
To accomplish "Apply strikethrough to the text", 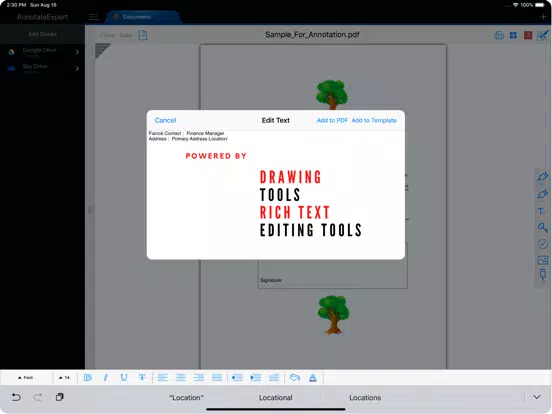I will (x=142, y=378).
